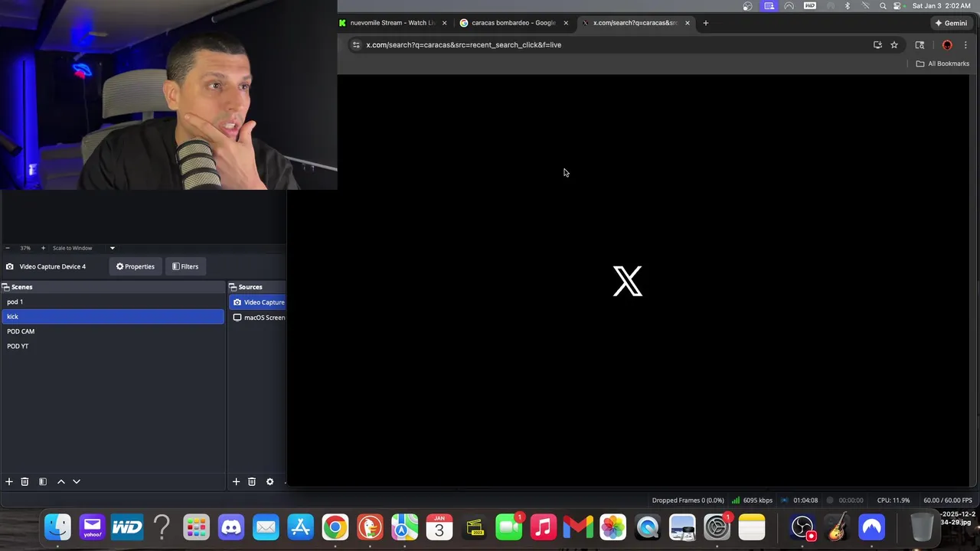The image size is (980, 551).
Task: Zoom in OBS preview with plus button
Action: 43,248
